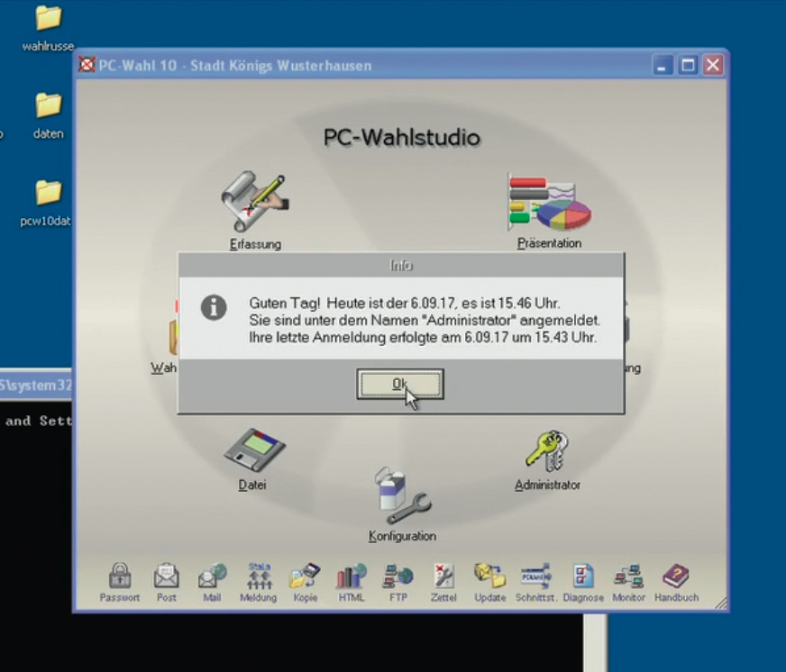This screenshot has width=786, height=672.
Task: Click the Ok button in Info dialog
Action: pyautogui.click(x=400, y=384)
